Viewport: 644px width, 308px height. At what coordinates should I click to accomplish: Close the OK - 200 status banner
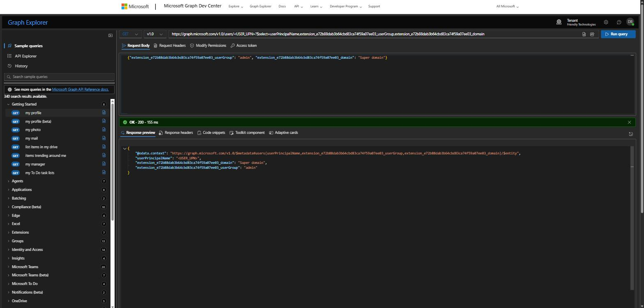point(629,122)
